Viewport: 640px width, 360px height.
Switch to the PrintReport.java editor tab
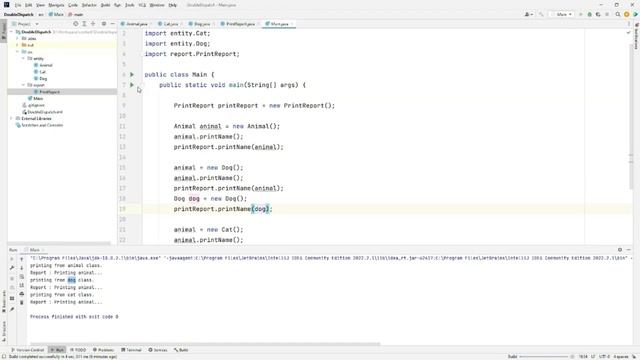pos(240,24)
